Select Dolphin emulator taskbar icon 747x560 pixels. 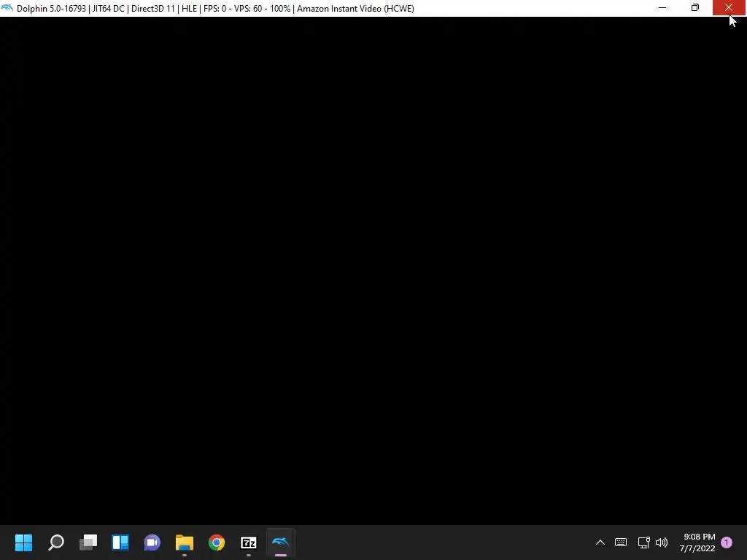point(281,542)
